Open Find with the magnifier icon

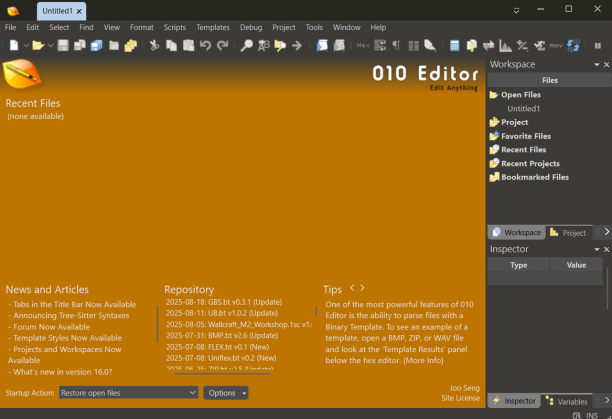point(246,46)
